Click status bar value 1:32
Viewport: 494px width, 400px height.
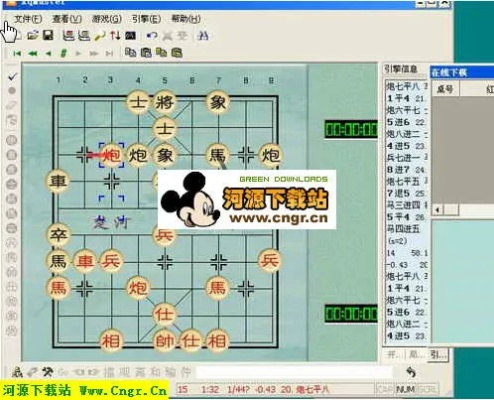(x=210, y=389)
